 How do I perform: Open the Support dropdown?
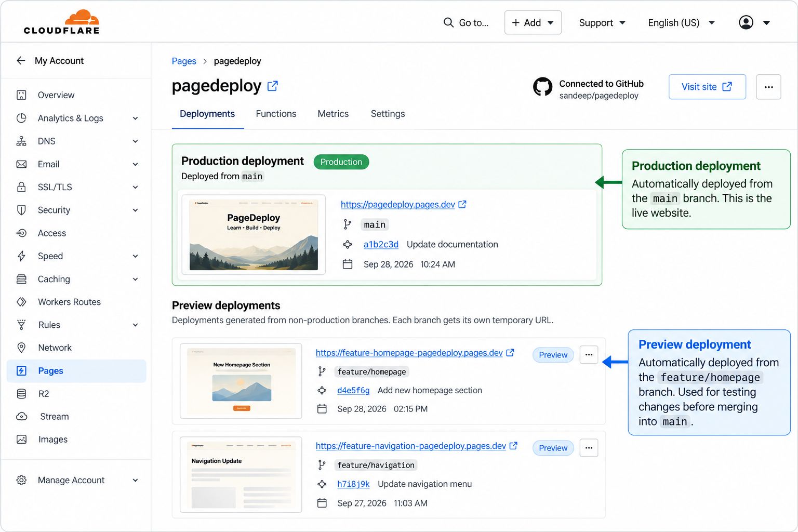coord(602,22)
